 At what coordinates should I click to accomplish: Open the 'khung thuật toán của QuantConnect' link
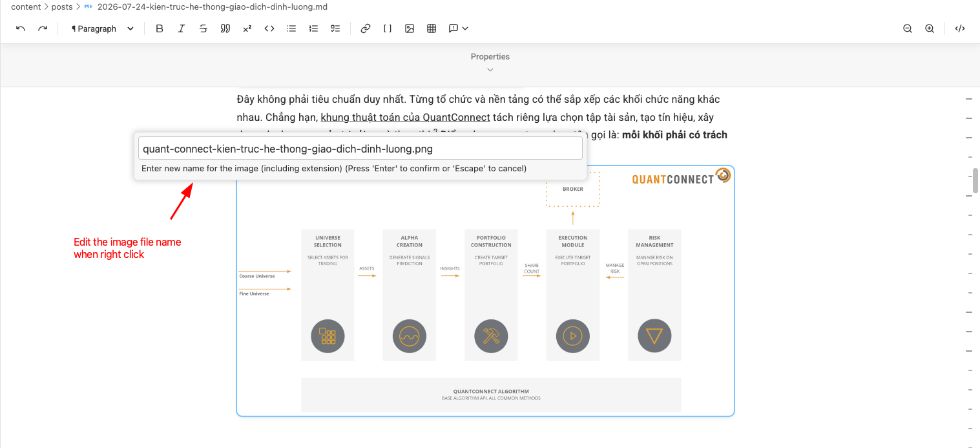[405, 118]
